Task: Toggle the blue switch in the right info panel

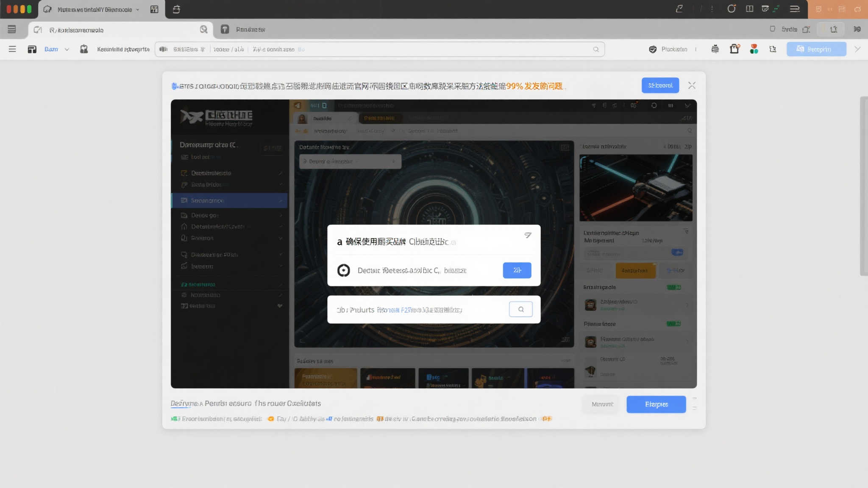Action: tap(677, 252)
